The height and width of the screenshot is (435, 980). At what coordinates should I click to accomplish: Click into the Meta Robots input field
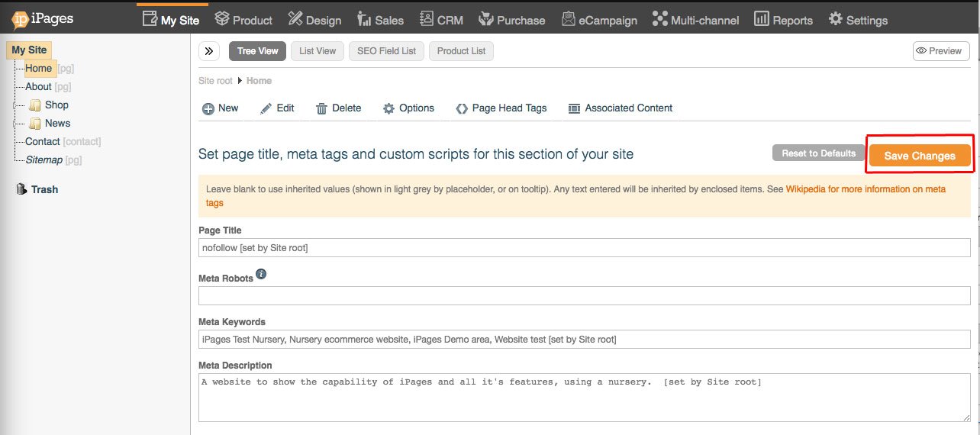click(584, 295)
